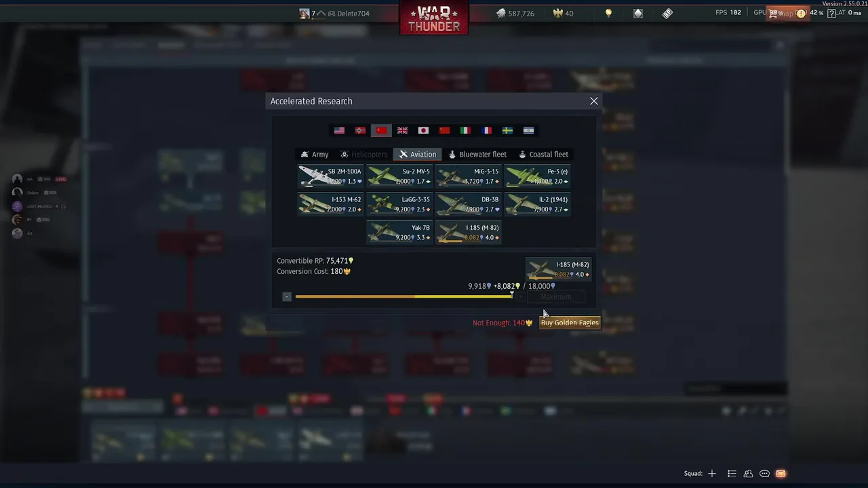
Task: Click the Buy Golden Eagles button
Action: (570, 323)
